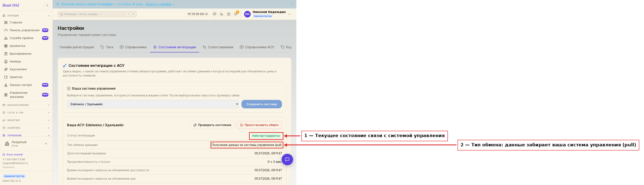Open Служба приёма in the sidebar
This screenshot has height=185, width=644.
26,38
